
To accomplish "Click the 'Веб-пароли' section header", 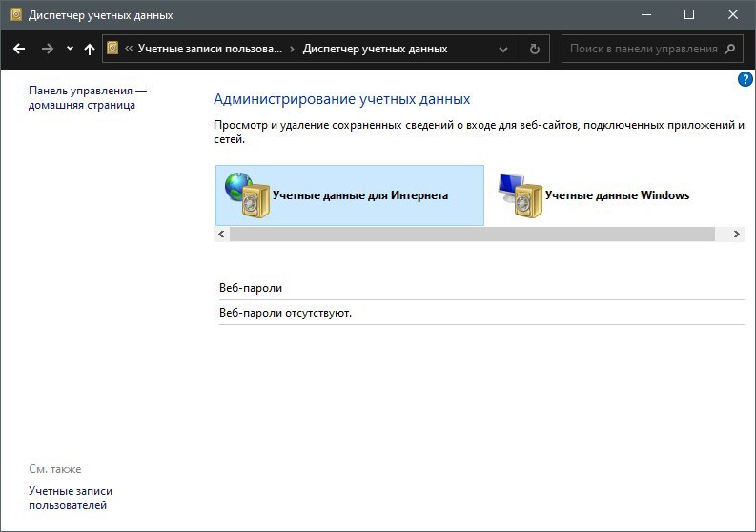I will [x=251, y=288].
